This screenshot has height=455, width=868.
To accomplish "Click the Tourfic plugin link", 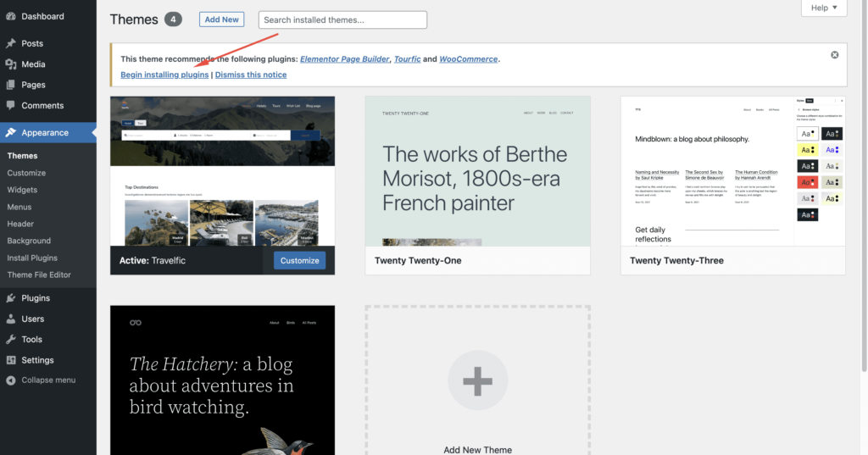I will pyautogui.click(x=407, y=58).
